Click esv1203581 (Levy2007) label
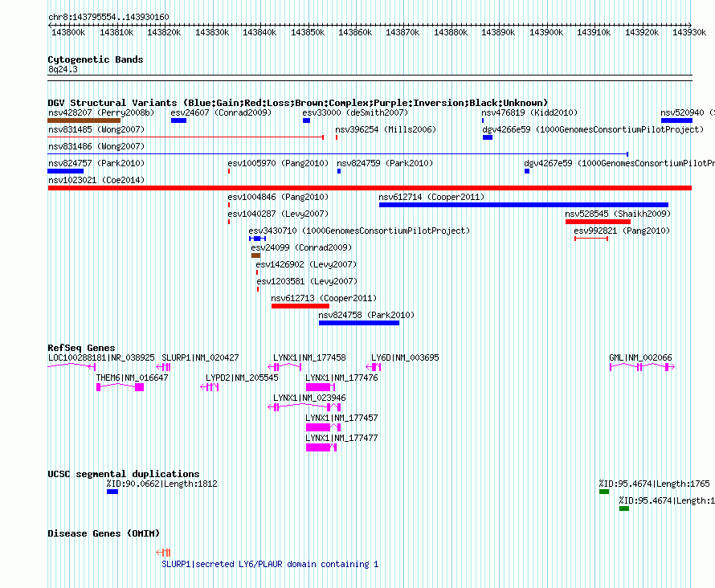This screenshot has width=715, height=588. coord(307,281)
